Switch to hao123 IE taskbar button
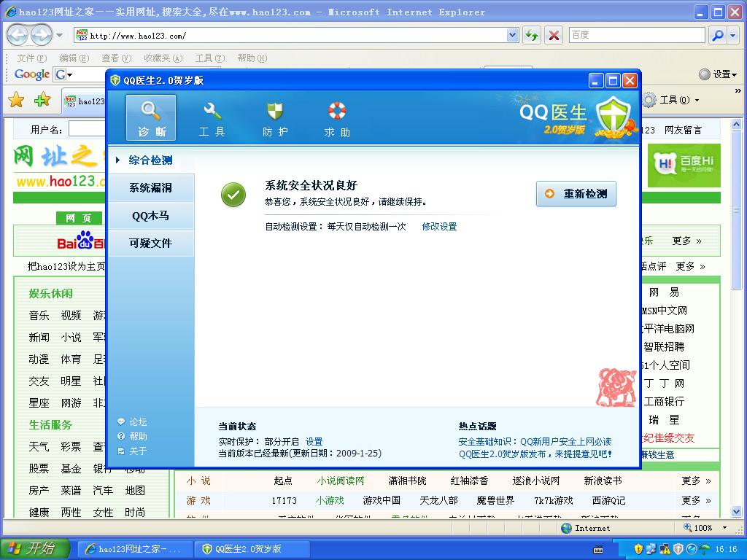The image size is (747, 560). click(135, 549)
